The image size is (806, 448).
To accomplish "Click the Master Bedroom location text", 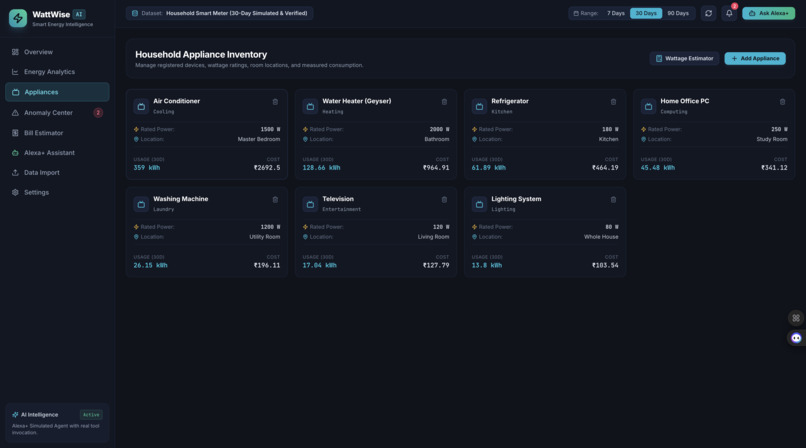I will tap(259, 139).
